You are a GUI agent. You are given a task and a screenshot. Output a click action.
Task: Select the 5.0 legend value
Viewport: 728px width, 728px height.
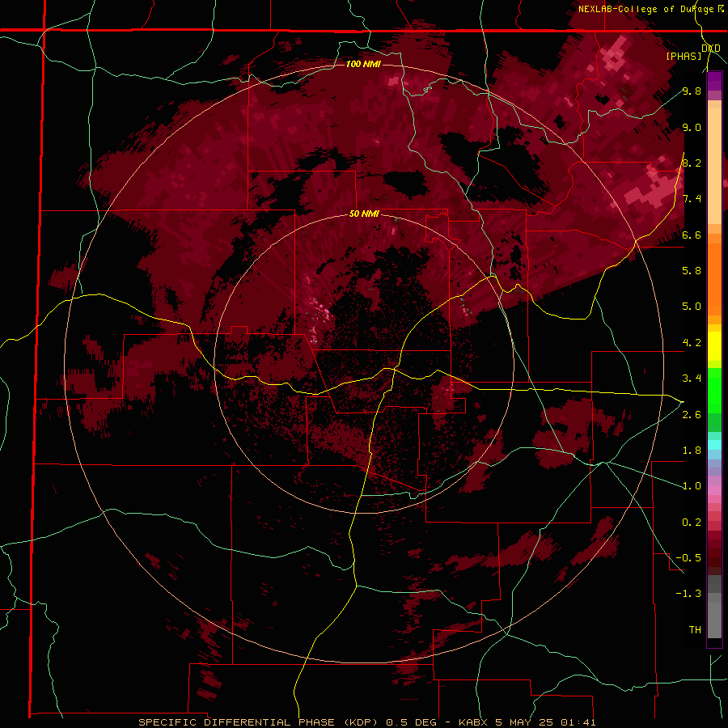692,307
